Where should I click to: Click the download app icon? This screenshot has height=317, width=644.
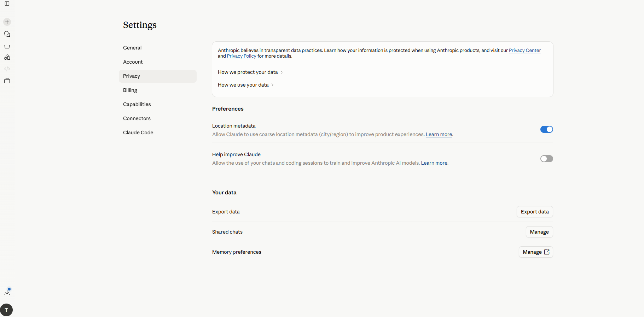7,292
